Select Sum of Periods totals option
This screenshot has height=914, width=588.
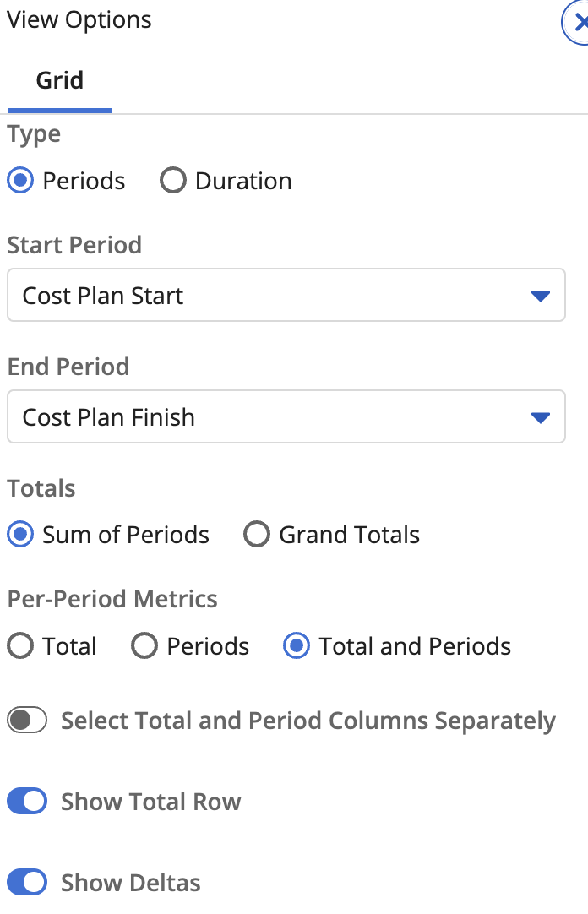(20, 535)
